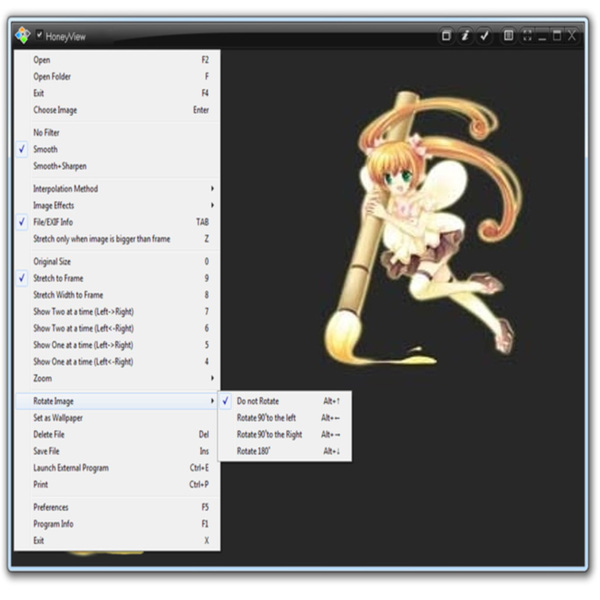
Task: Select the Open Folder menu entry
Action: [x=118, y=77]
